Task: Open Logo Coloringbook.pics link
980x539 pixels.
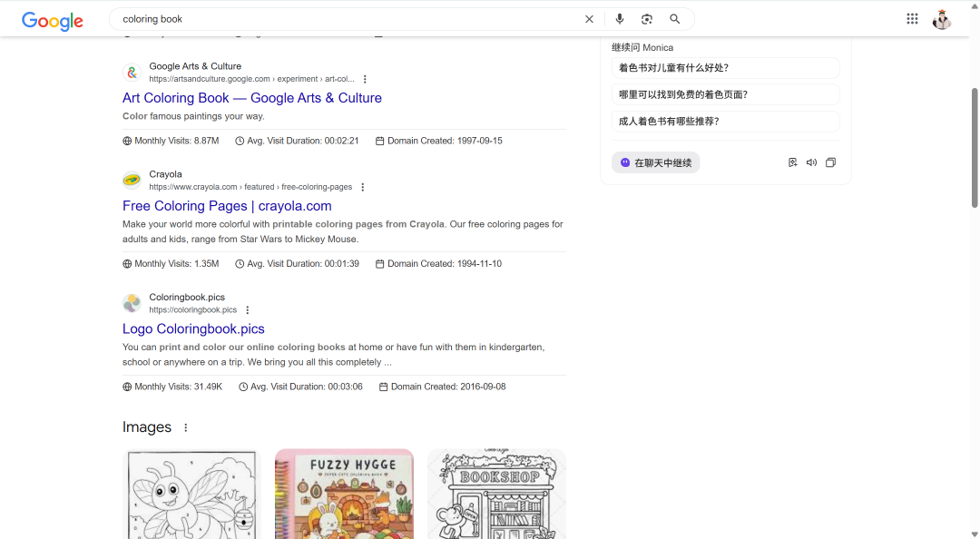Action: pyautogui.click(x=193, y=328)
